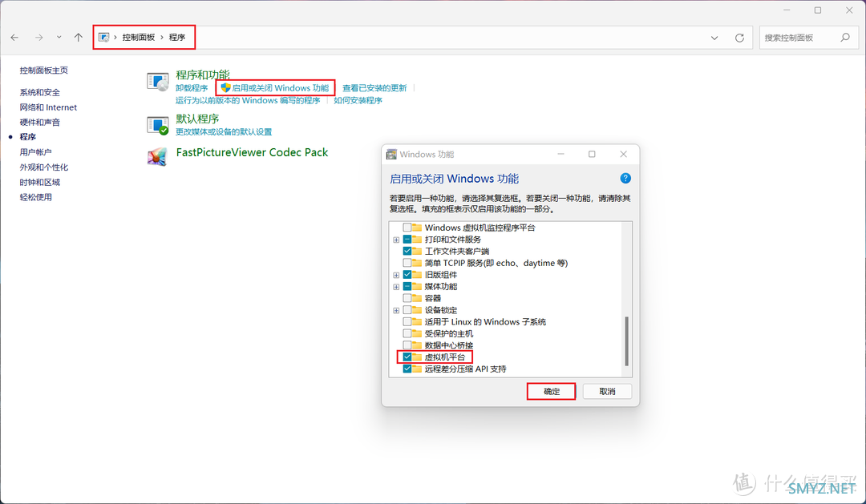Click 如何安装程序 link

coord(358,100)
